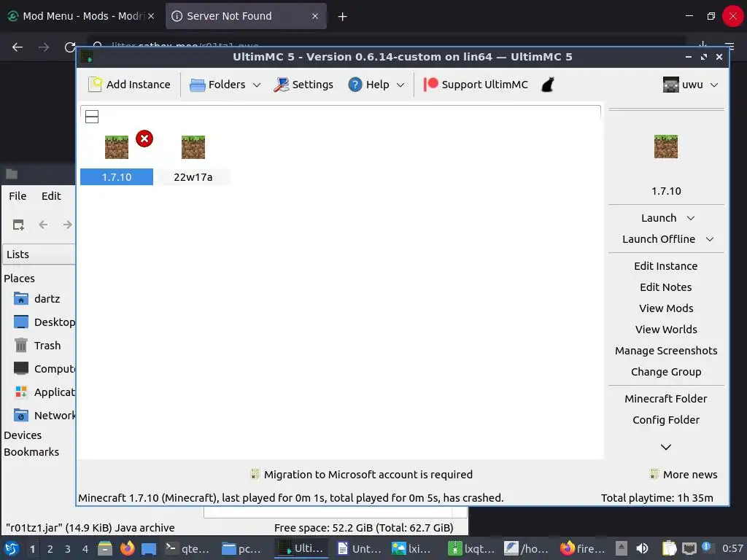Screen dimensions: 747x560
Task: Click the large instance icon in side panel
Action: coord(666,146)
